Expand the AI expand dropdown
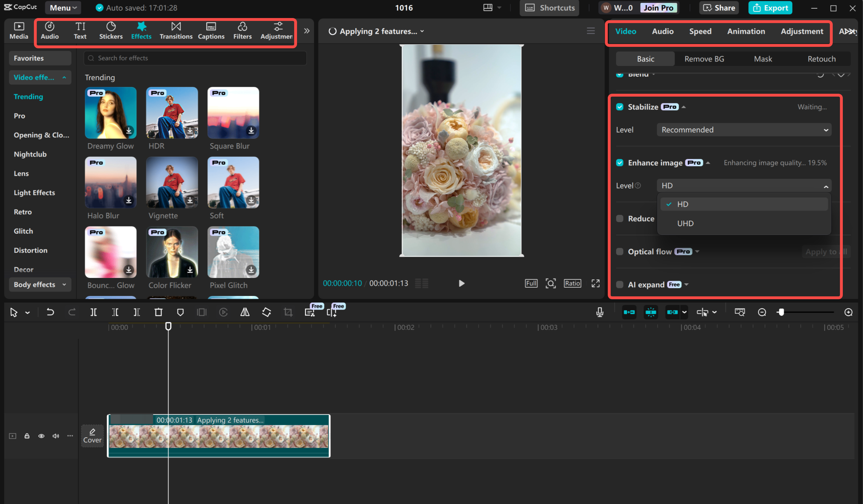The width and height of the screenshot is (863, 504). (687, 284)
